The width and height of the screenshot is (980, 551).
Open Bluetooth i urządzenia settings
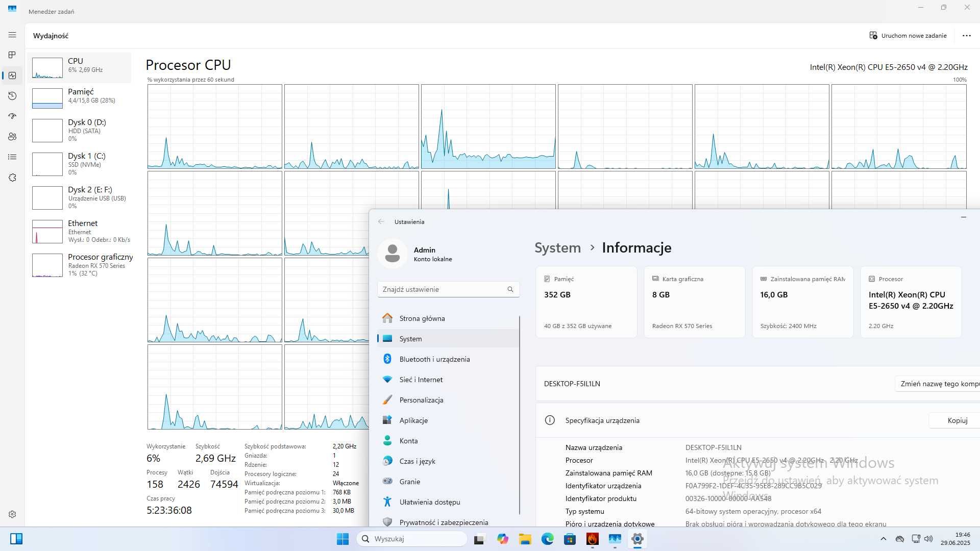pos(448,359)
